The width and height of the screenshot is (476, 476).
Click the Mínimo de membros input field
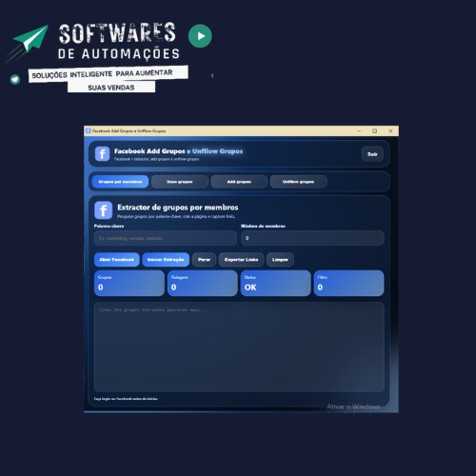click(x=312, y=238)
